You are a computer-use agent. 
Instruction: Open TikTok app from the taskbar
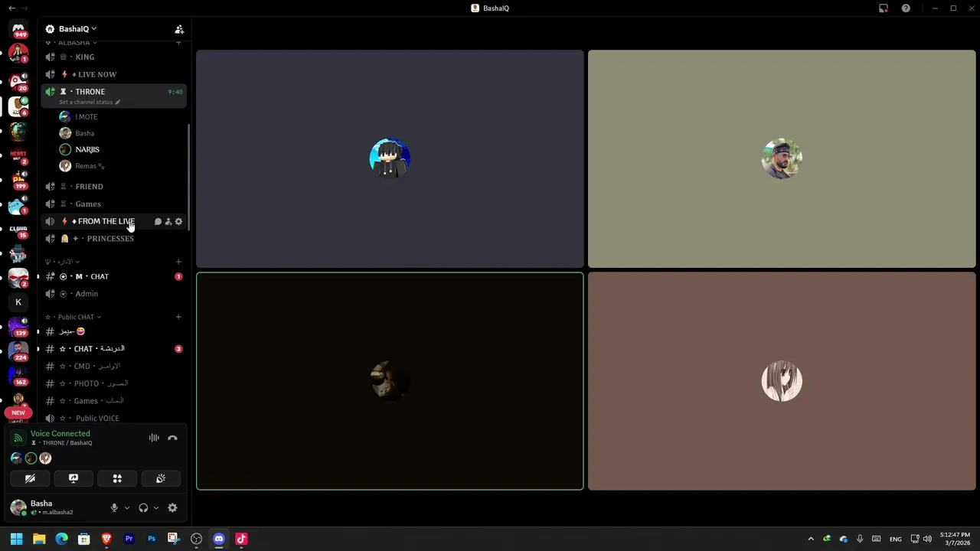(241, 539)
